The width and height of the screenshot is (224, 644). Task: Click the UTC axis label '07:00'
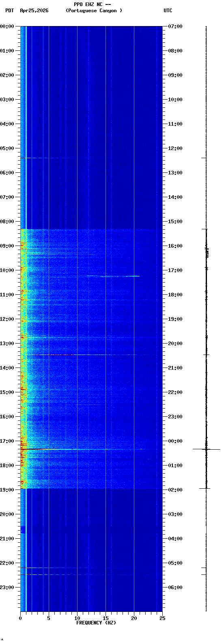coord(175,26)
